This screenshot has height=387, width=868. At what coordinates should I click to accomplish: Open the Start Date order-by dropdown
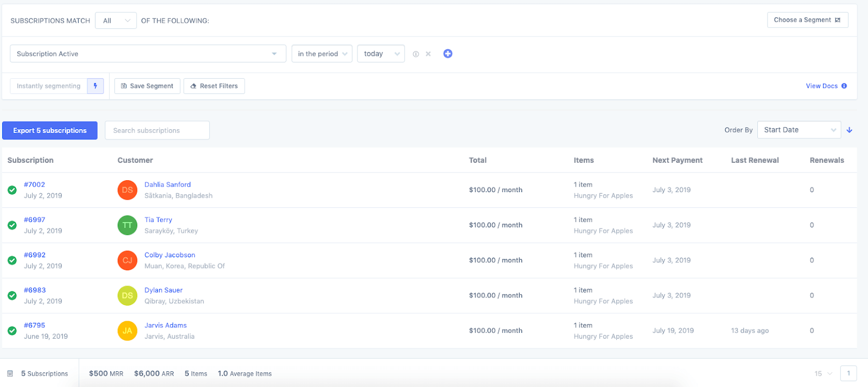click(x=799, y=130)
